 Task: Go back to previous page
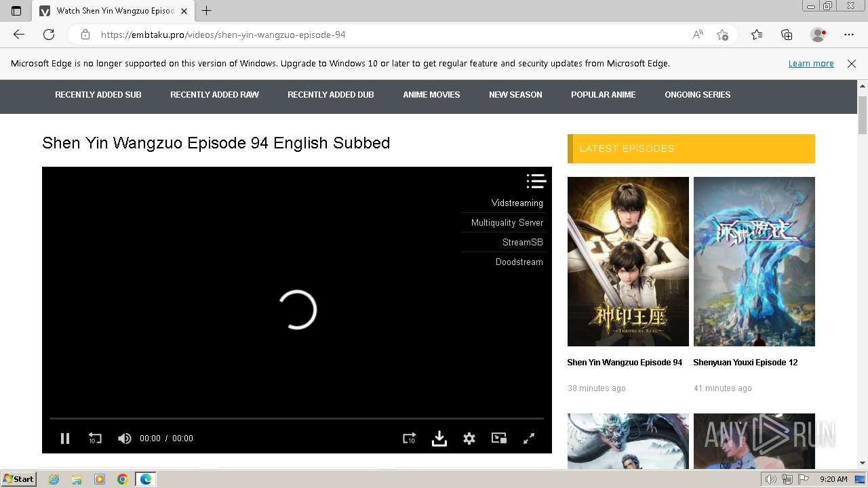tap(19, 35)
